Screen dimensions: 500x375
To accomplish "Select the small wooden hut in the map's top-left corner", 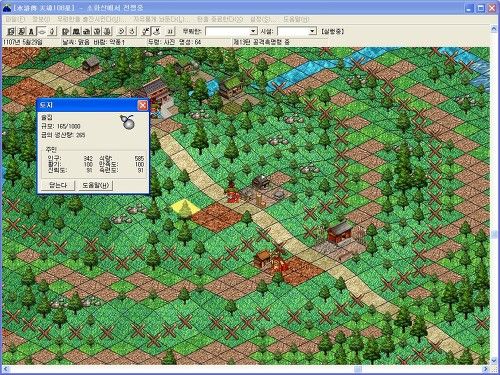I will [x=91, y=64].
